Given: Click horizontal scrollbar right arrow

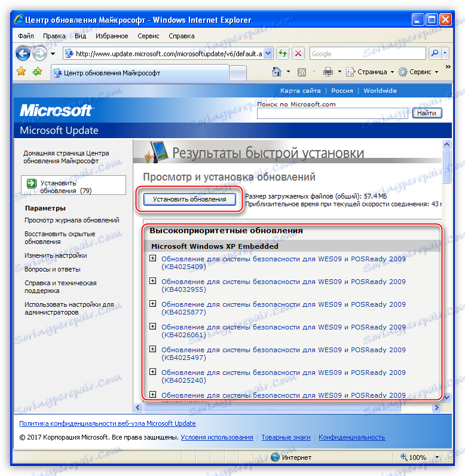Looking at the screenshot, I should coord(436,408).
